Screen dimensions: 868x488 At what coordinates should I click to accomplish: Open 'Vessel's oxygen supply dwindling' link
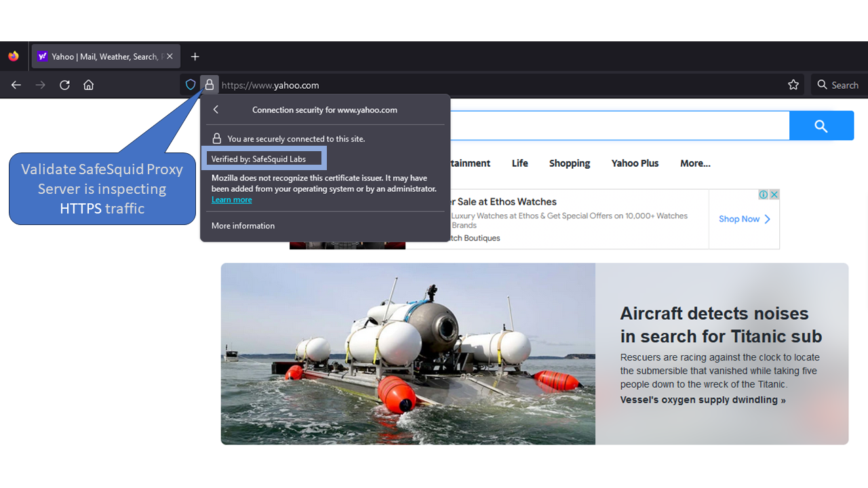pyautogui.click(x=703, y=400)
